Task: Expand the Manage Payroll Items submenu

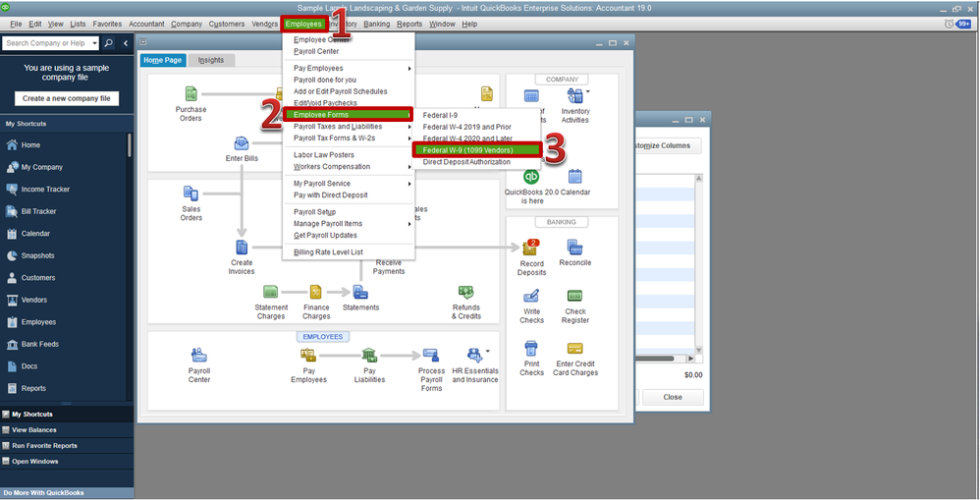Action: [410, 224]
